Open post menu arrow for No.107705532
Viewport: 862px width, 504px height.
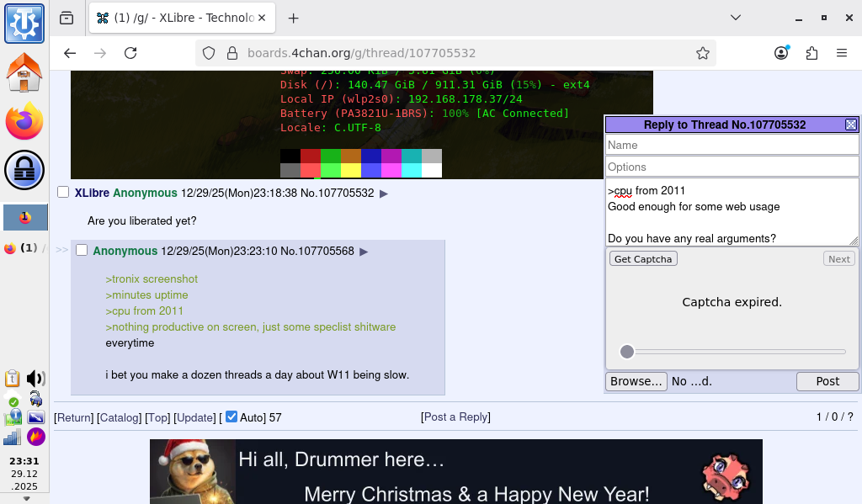pyautogui.click(x=384, y=194)
